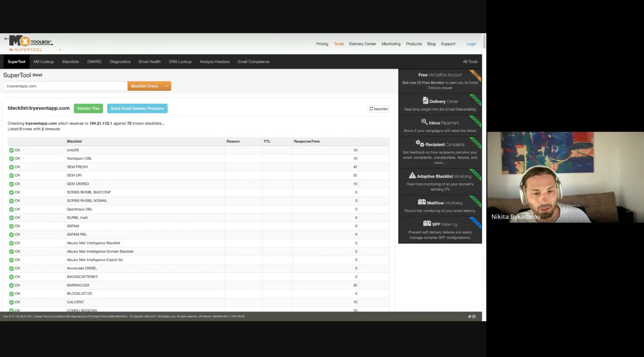This screenshot has width=644, height=357.
Task: Click OK check icon for 0SPAM RBL
Action: tap(11, 234)
